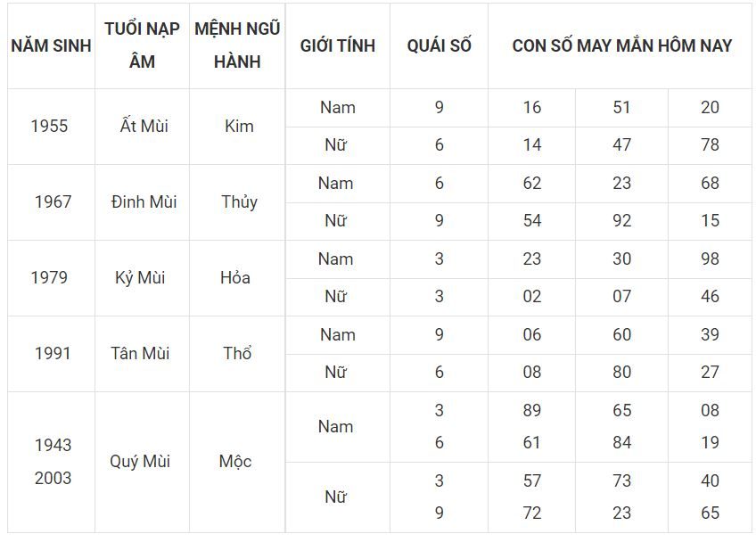This screenshot has width=756, height=542.
Task: Select the 1967 birth year cell
Action: tap(51, 202)
